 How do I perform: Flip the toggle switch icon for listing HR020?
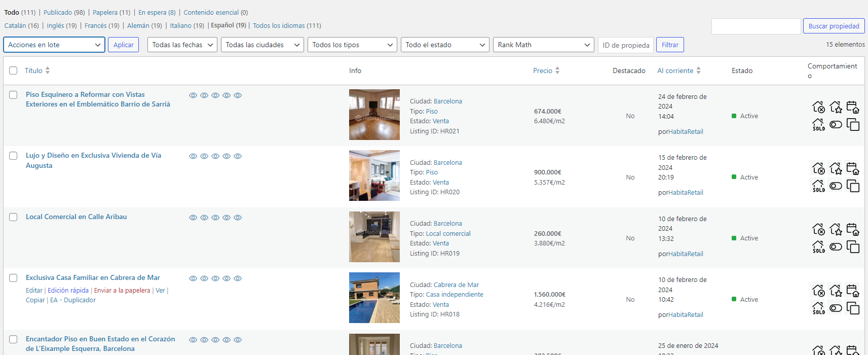836,186
